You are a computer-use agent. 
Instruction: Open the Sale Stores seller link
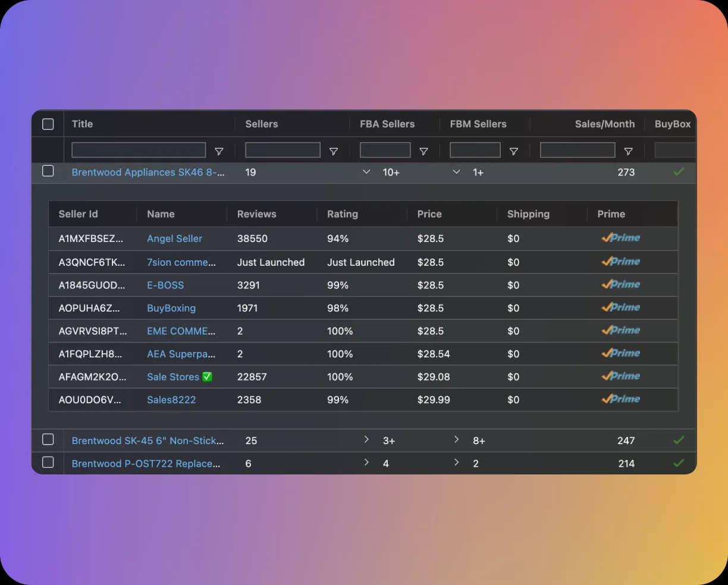[172, 377]
